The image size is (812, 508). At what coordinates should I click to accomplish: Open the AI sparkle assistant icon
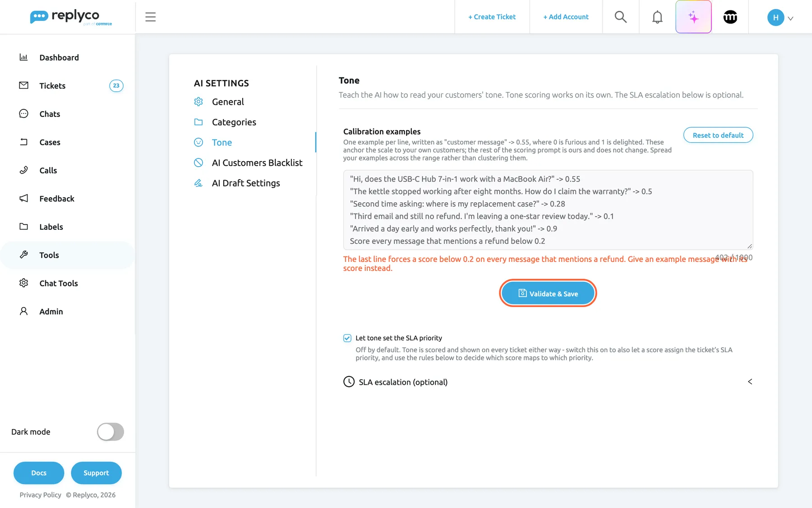click(693, 17)
